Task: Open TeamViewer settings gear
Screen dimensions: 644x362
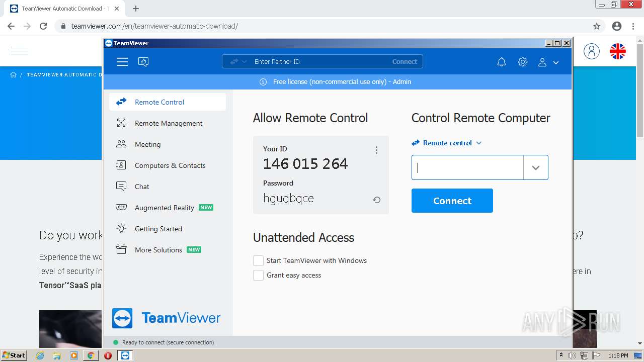Action: click(523, 62)
